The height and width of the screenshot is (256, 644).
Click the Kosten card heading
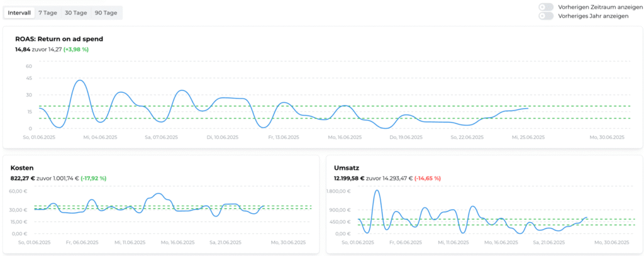22,168
